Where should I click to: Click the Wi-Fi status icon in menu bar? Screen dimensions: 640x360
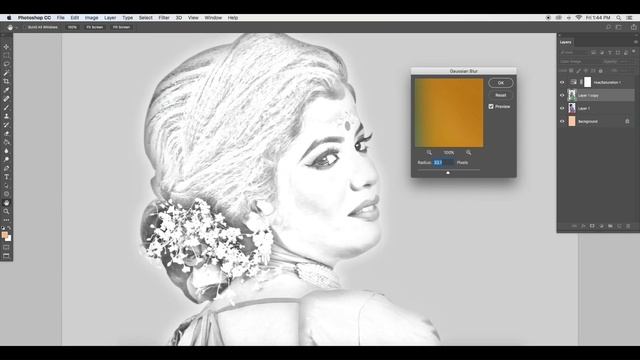[578, 18]
